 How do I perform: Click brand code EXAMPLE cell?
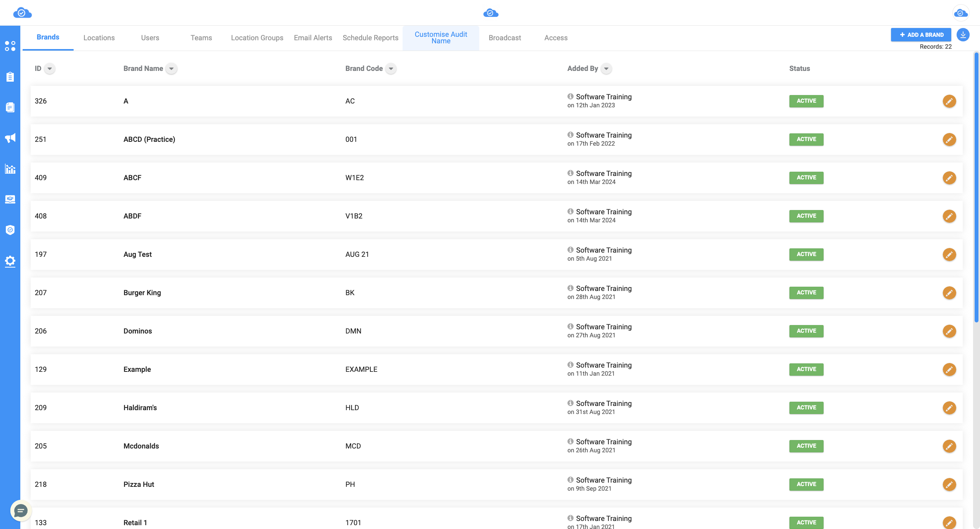[361, 369]
